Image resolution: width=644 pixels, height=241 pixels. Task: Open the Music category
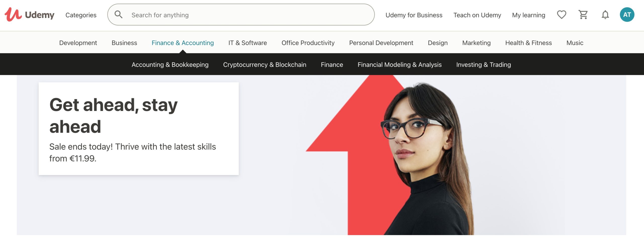click(575, 43)
